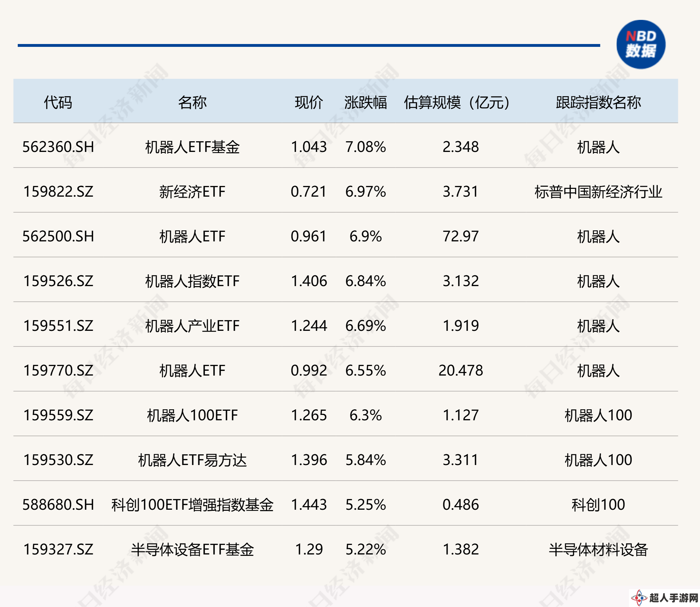Click the scale value 1.919

click(461, 326)
